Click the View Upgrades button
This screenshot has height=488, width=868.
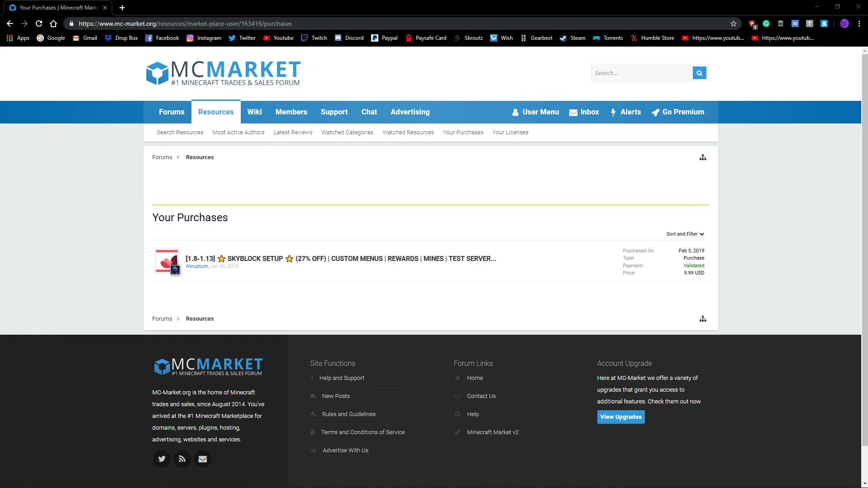[x=620, y=417]
